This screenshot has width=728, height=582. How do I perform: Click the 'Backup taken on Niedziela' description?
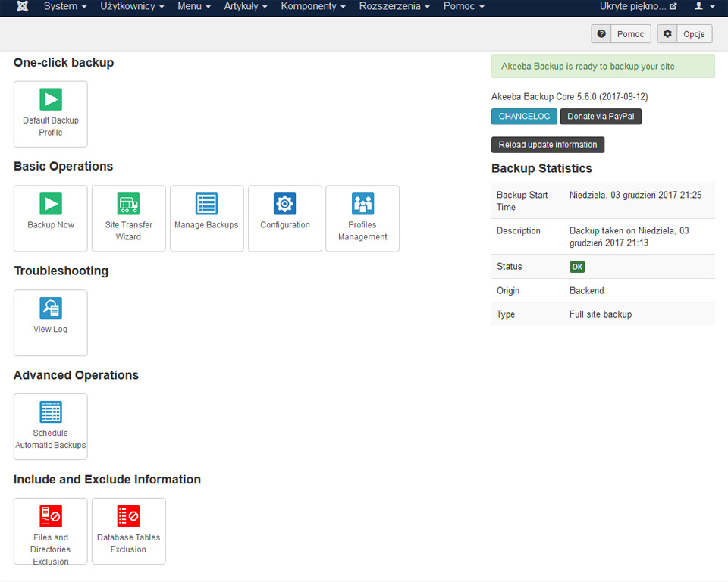pos(629,236)
